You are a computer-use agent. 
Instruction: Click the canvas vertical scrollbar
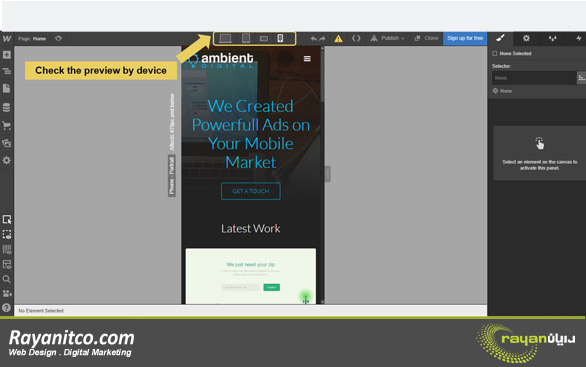[322, 75]
